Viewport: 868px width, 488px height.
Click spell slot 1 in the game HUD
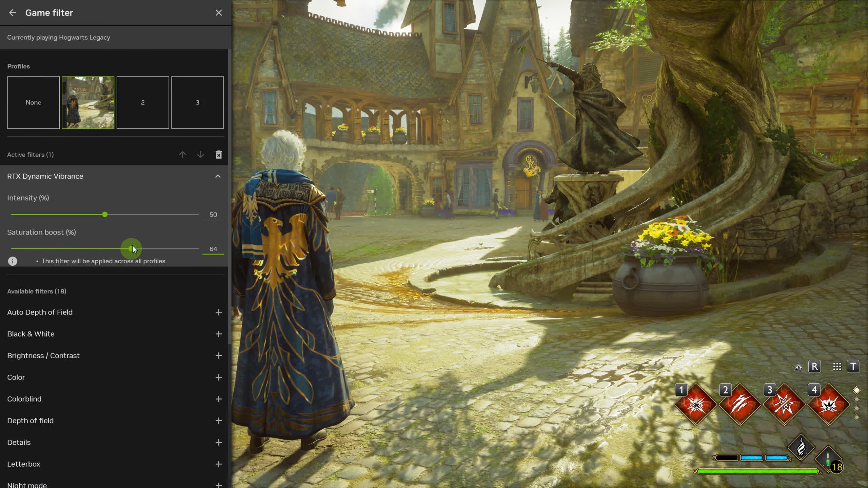(696, 404)
